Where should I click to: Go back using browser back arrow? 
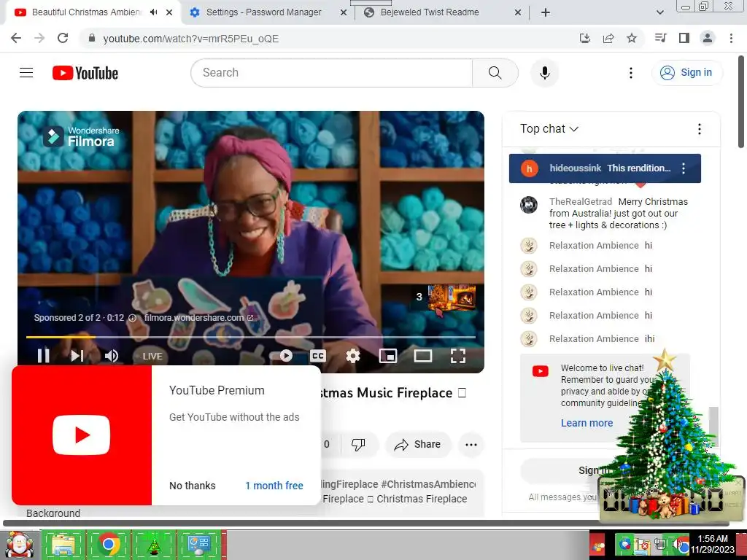[x=16, y=38]
